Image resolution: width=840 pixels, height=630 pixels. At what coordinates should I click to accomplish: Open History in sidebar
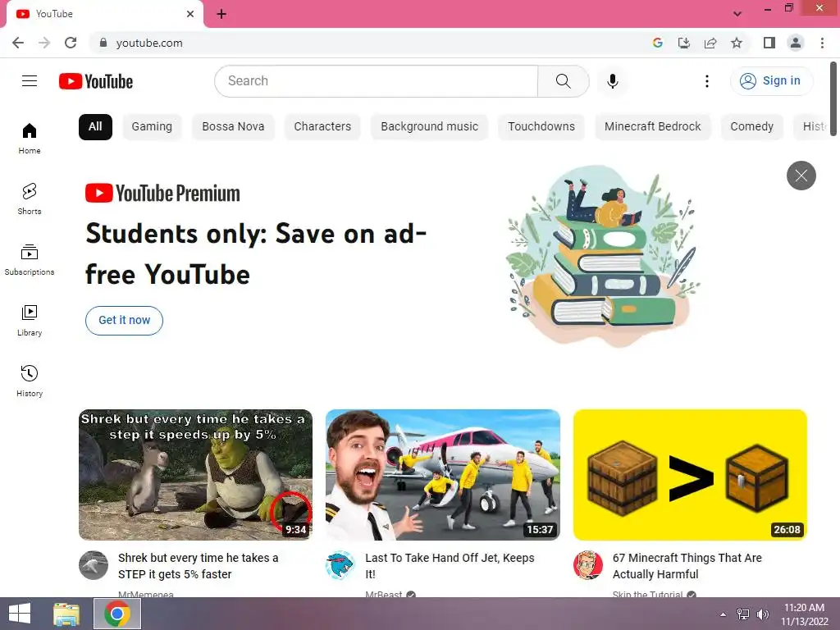click(x=30, y=381)
